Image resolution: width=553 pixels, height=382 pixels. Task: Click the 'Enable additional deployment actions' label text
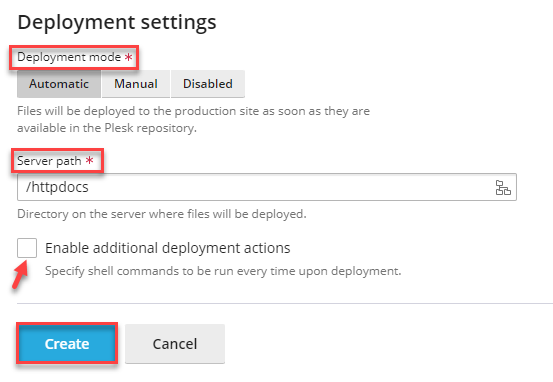[x=168, y=248]
